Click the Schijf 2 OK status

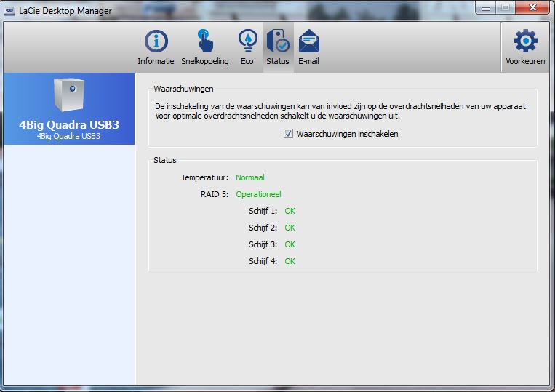290,228
